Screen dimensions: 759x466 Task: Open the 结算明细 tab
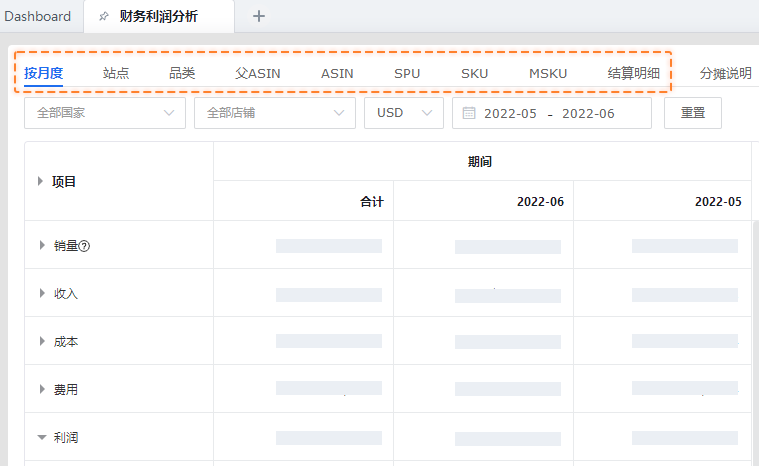[x=634, y=74]
